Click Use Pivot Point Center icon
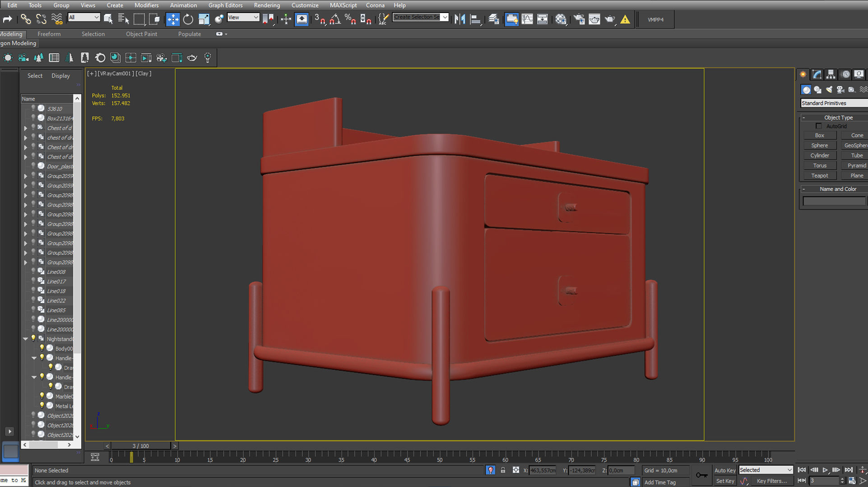Viewport: 868px width, 487px height. pos(269,19)
